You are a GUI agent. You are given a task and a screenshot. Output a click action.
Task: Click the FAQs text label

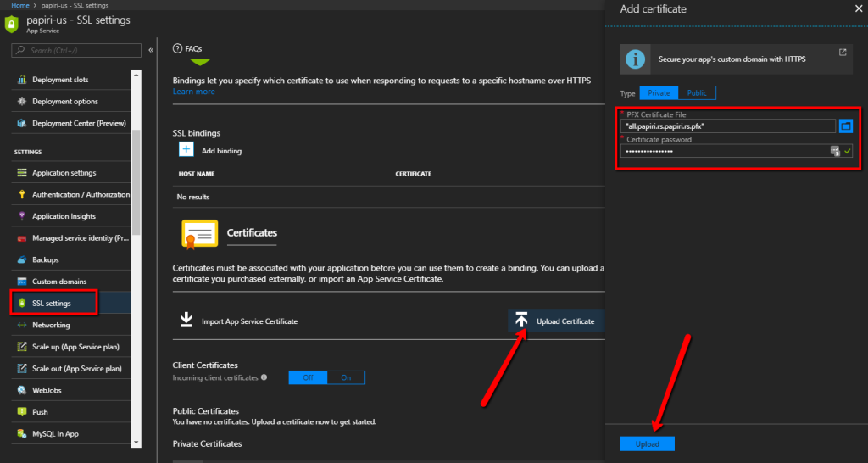[194, 48]
